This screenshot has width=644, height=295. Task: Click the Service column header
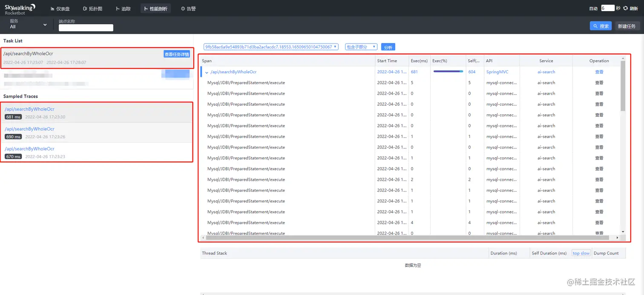point(546,61)
